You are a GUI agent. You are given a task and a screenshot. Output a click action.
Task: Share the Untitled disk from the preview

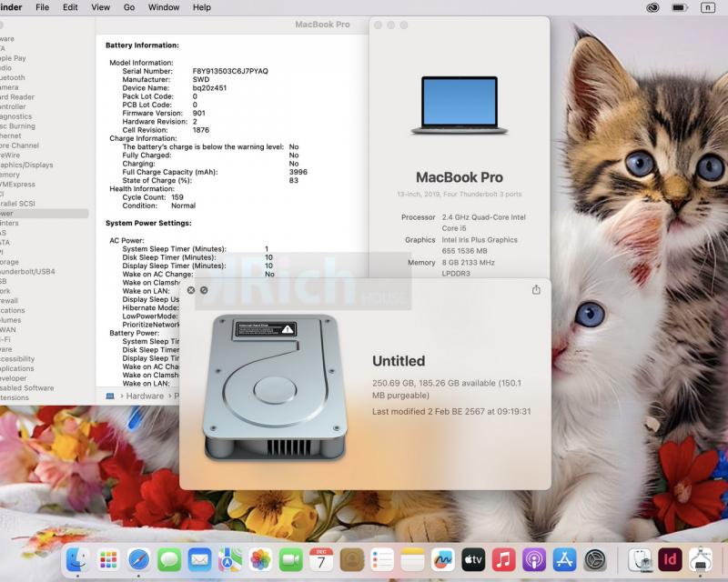pyautogui.click(x=536, y=289)
